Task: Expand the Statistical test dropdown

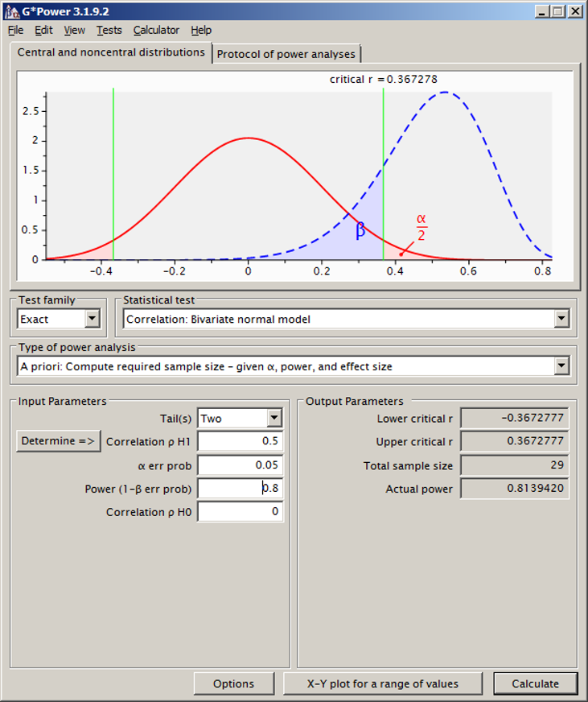Action: point(561,319)
